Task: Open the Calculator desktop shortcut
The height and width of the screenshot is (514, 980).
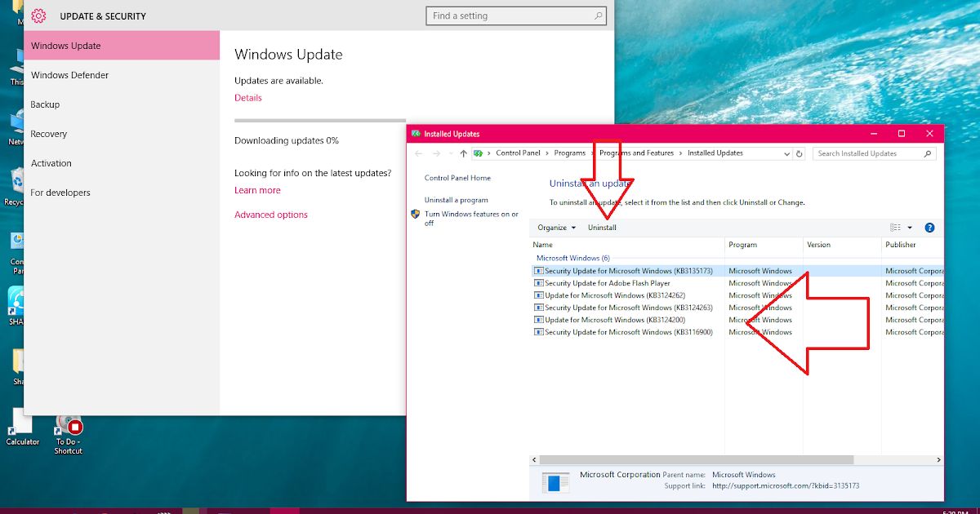Action: [22, 428]
